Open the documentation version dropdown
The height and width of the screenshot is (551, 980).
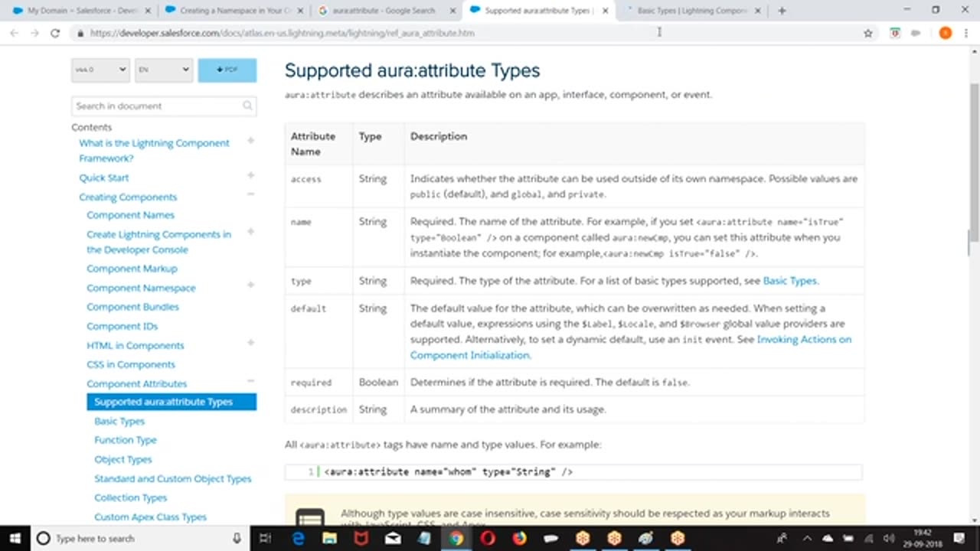[x=100, y=70]
